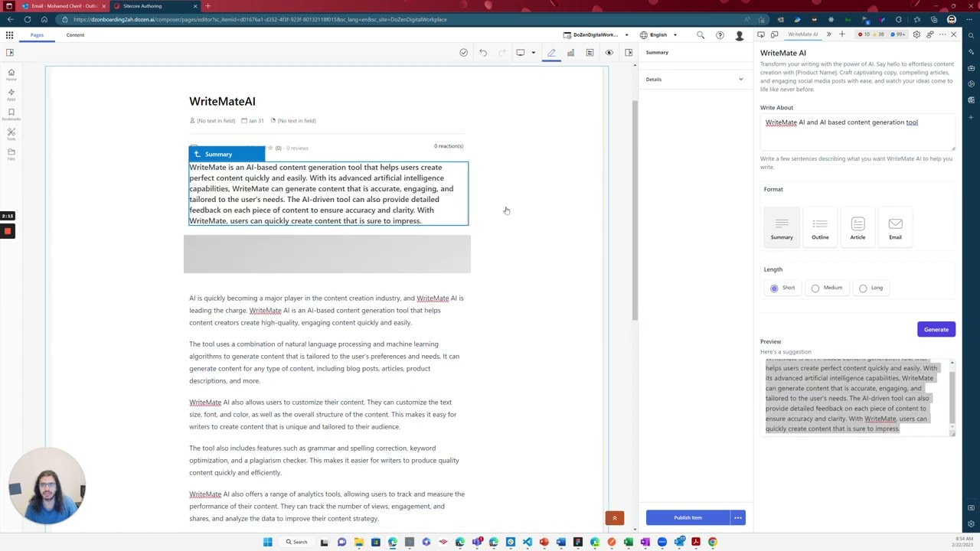Open Visual Studio Code from the taskbar
Image resolution: width=980 pixels, height=551 pixels.
528,542
